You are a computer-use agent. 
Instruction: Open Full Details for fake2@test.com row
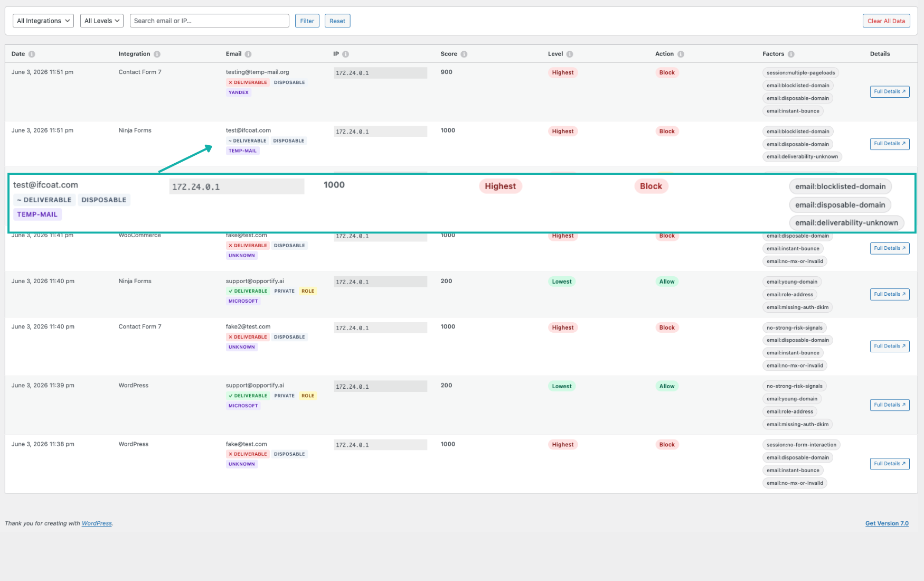pyautogui.click(x=890, y=346)
